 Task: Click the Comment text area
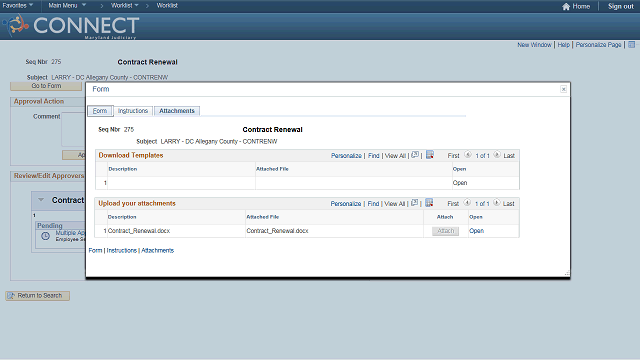point(74,129)
